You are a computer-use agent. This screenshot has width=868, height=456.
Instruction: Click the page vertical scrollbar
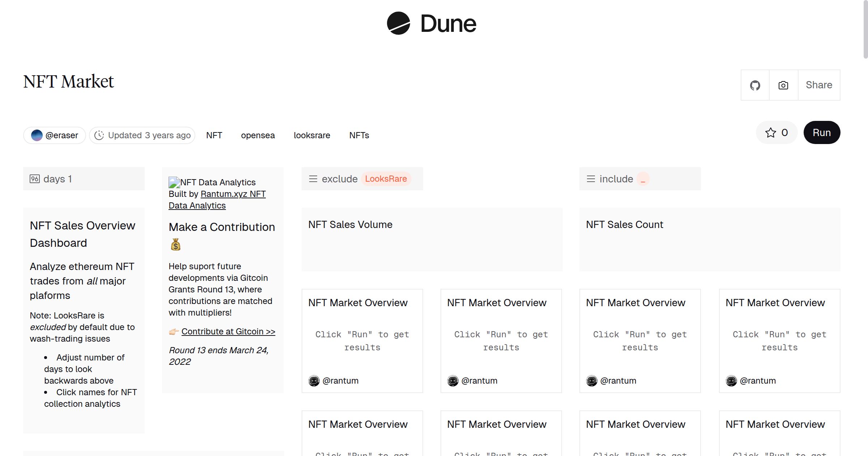[x=865, y=29]
